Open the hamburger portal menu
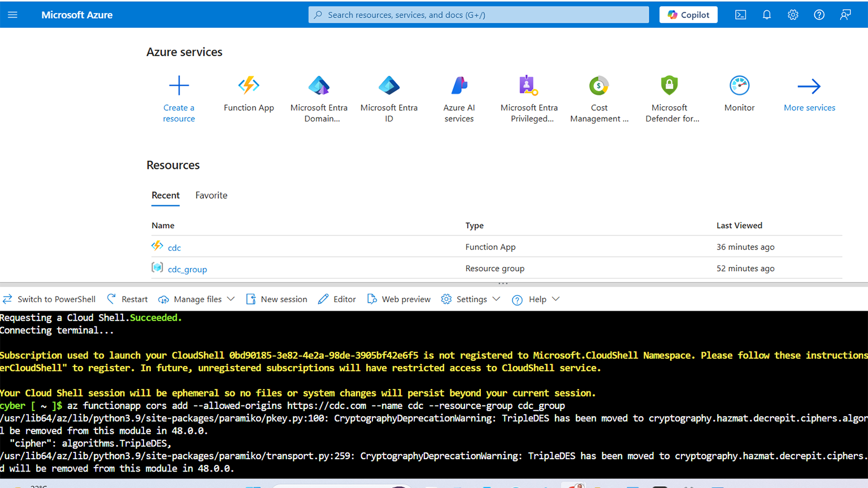 12,15
